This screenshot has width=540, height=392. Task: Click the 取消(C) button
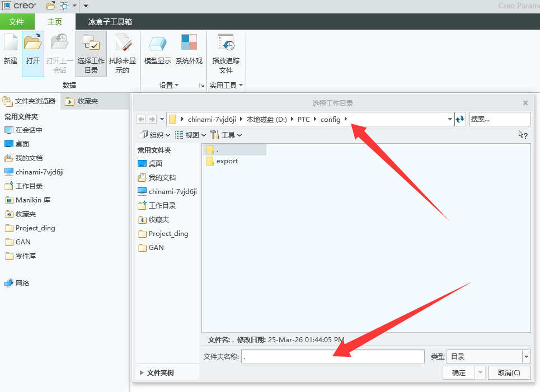pyautogui.click(x=509, y=373)
